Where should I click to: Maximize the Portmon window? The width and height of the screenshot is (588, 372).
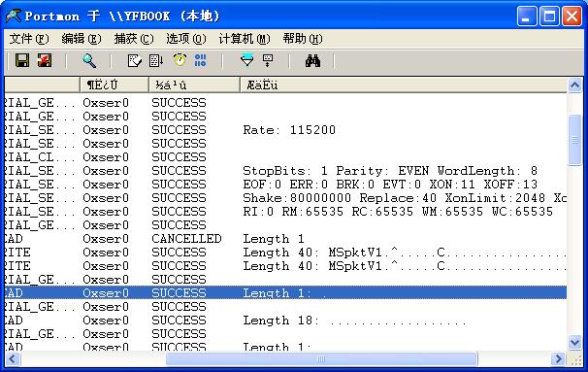coord(549,17)
